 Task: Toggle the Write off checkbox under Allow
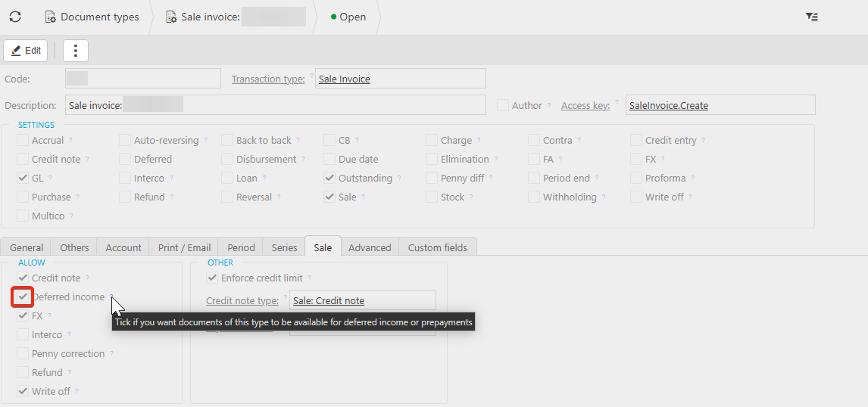coord(23,391)
